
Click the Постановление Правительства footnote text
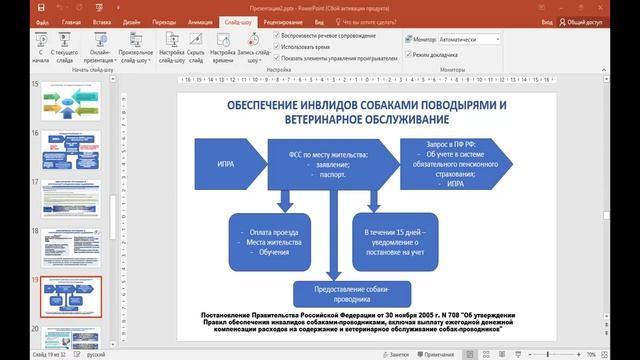358,322
